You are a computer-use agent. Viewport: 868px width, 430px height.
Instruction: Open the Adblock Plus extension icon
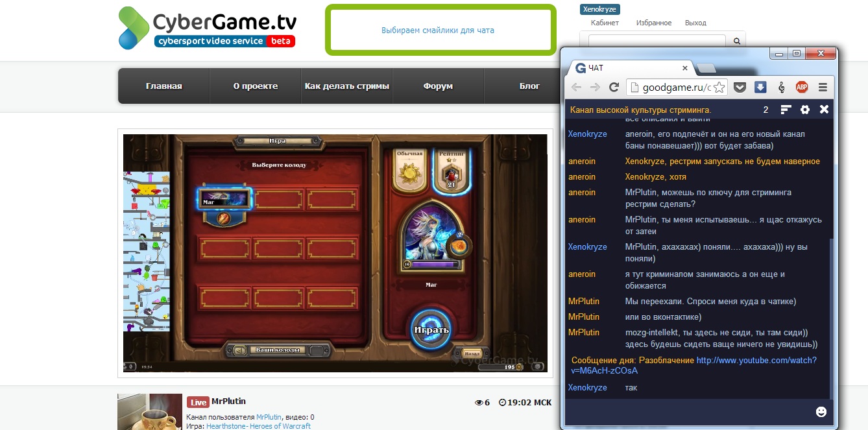pyautogui.click(x=802, y=87)
